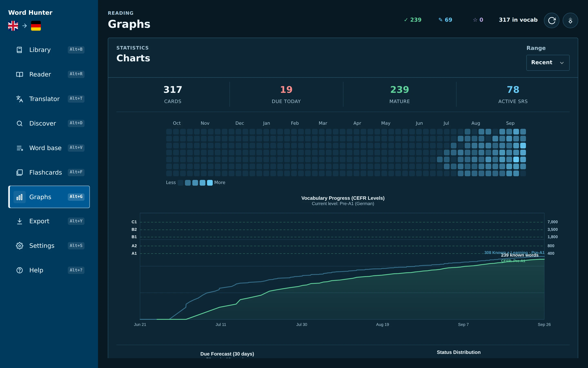Open the Settings menu item
The height and width of the screenshot is (368, 588).
click(x=49, y=246)
